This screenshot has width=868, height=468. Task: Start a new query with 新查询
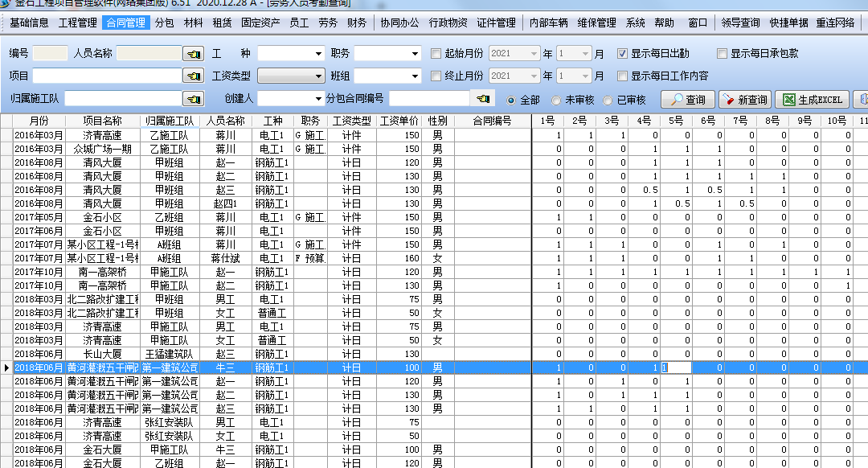click(x=744, y=100)
